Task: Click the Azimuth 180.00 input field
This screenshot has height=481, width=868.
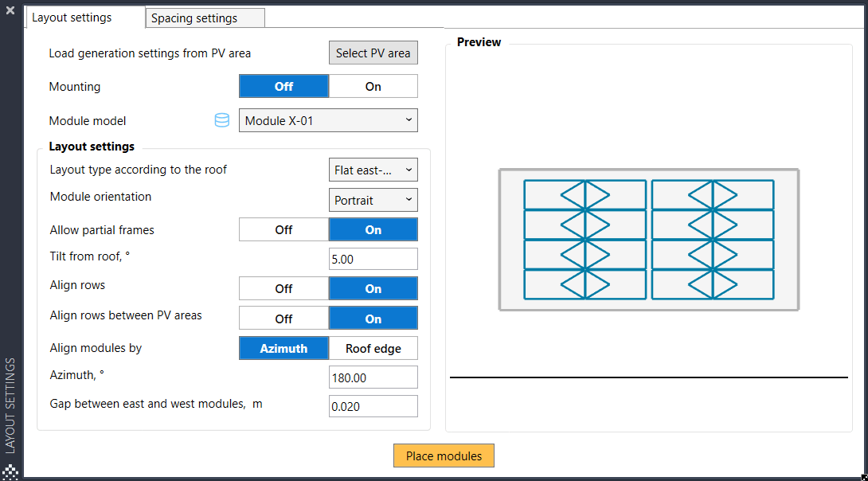Action: pos(373,377)
